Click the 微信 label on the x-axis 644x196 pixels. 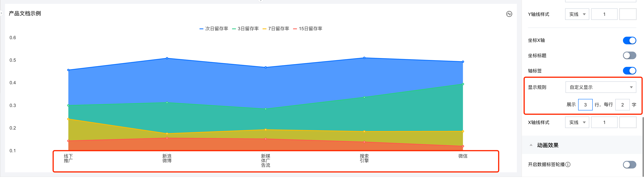[462, 156]
